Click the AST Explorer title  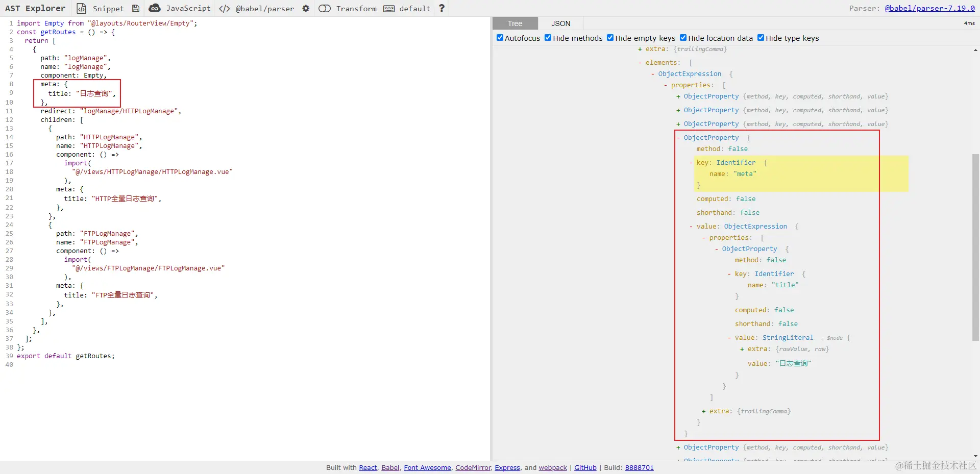click(x=35, y=8)
